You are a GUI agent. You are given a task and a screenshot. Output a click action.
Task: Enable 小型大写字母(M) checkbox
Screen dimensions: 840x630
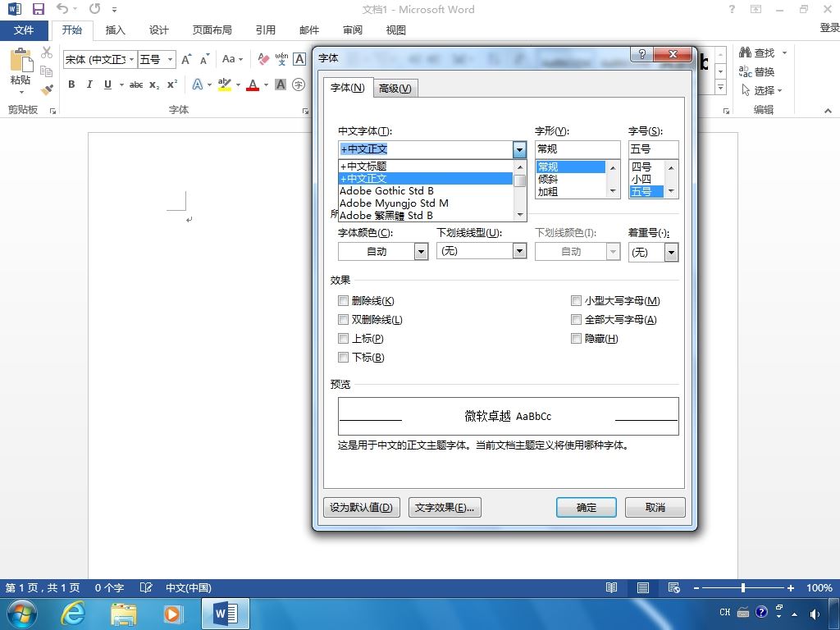point(576,300)
